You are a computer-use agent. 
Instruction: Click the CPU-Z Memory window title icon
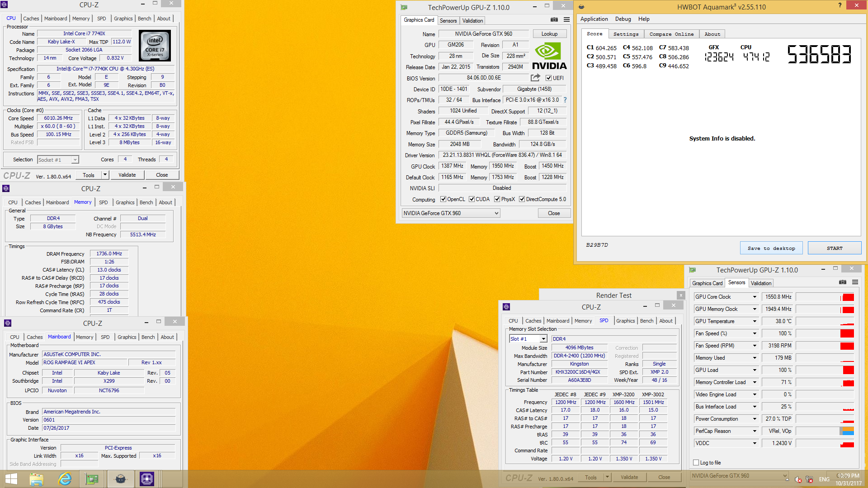(6, 188)
